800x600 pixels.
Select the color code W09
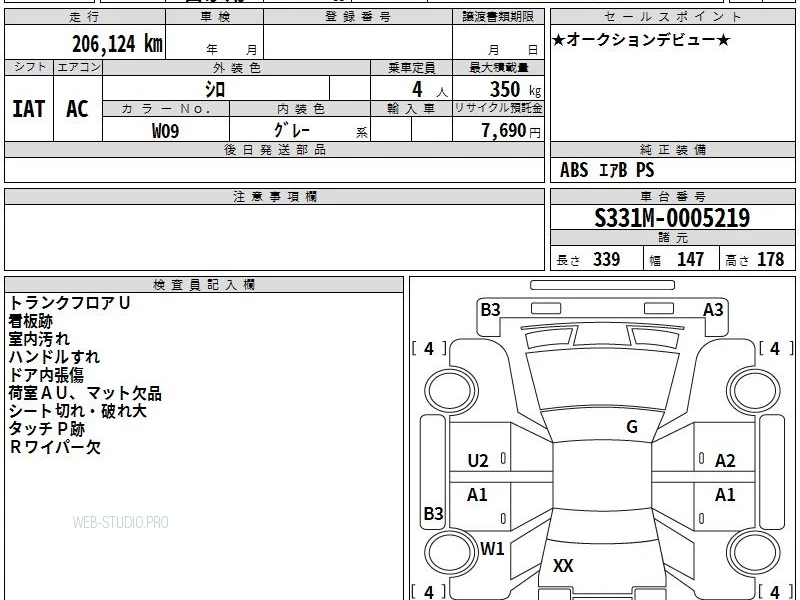tap(165, 131)
